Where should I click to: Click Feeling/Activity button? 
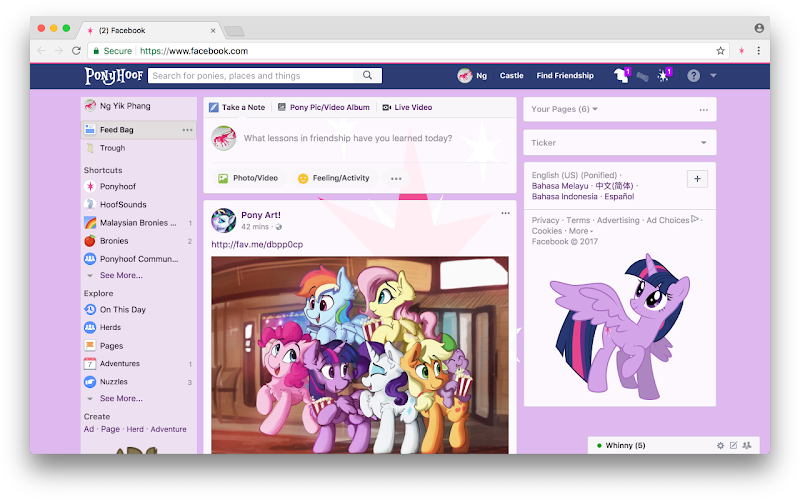[334, 178]
